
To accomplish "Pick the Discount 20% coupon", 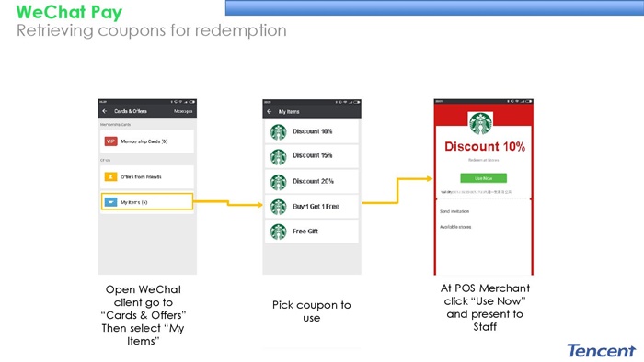I will pyautogui.click(x=311, y=182).
